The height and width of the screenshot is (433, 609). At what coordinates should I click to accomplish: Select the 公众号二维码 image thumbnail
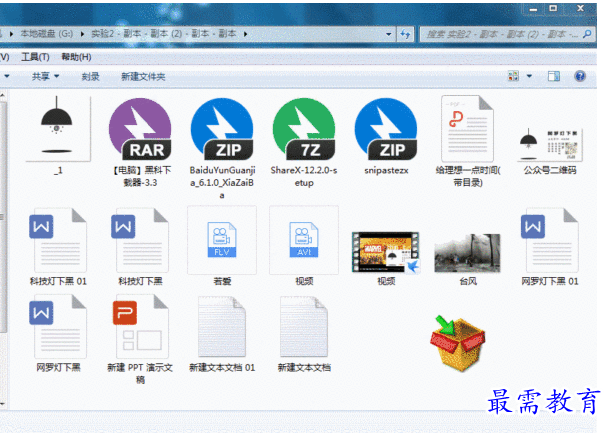(x=550, y=144)
